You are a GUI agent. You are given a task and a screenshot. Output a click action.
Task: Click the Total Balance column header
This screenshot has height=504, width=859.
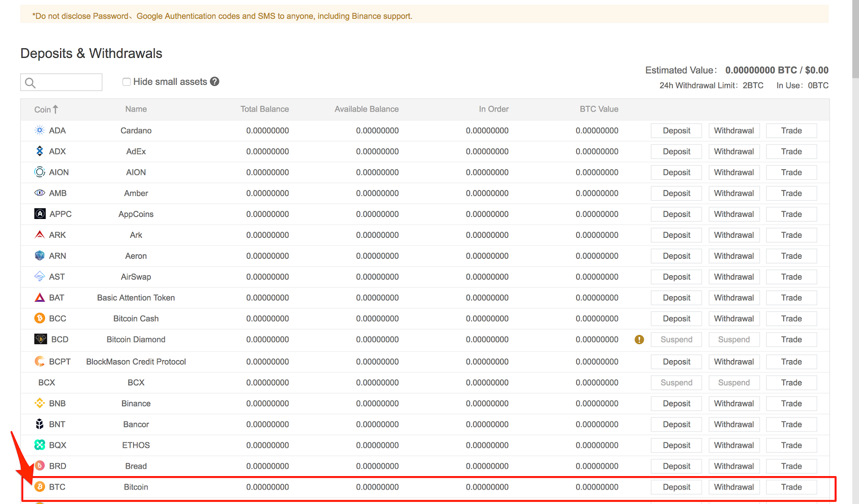pyautogui.click(x=265, y=109)
